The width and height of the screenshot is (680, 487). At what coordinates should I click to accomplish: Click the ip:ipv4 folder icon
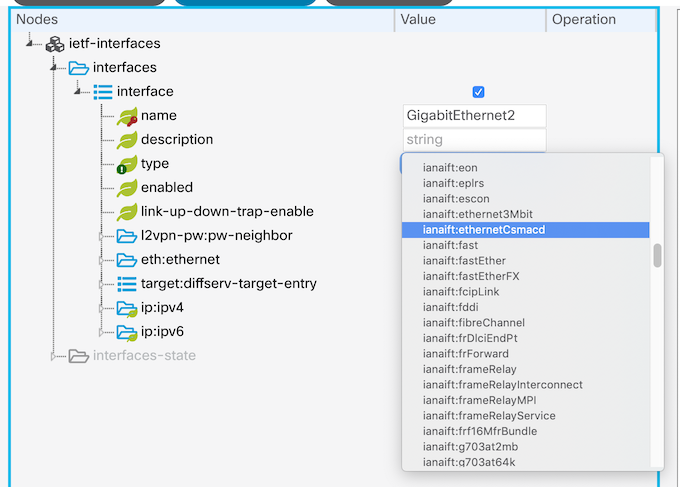[127, 308]
